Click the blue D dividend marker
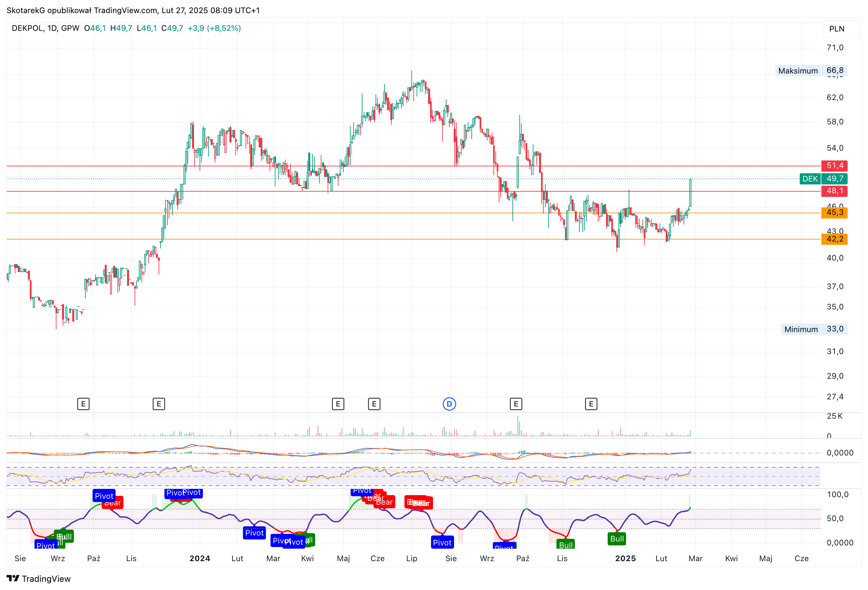The image size is (868, 590). [x=449, y=404]
